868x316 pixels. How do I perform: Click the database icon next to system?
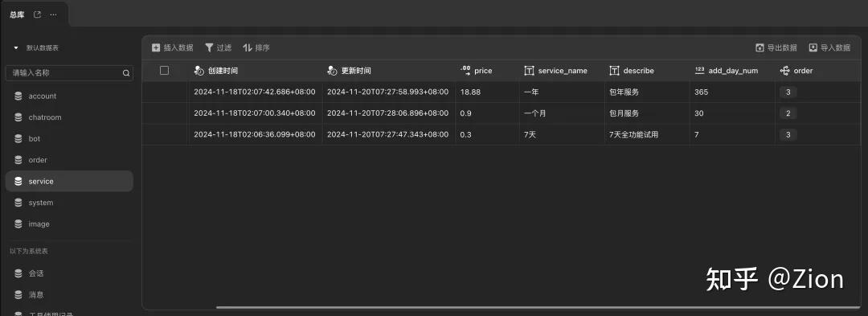pyautogui.click(x=18, y=203)
